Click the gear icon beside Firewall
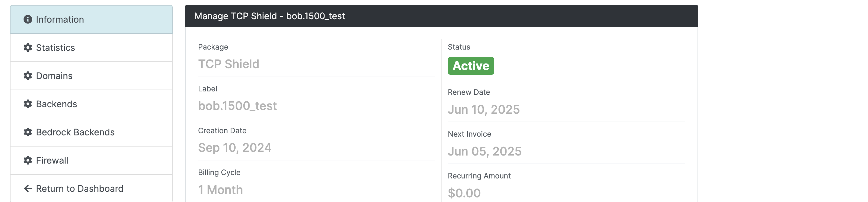The image size is (868, 202). point(28,160)
